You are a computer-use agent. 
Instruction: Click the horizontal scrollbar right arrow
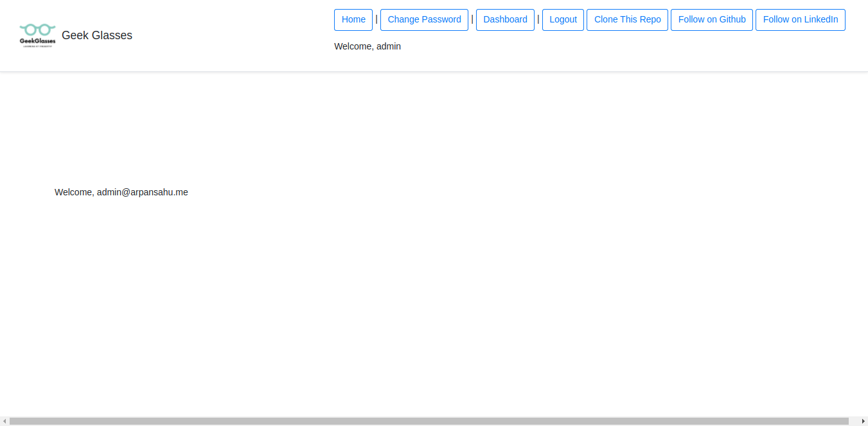coord(863,422)
